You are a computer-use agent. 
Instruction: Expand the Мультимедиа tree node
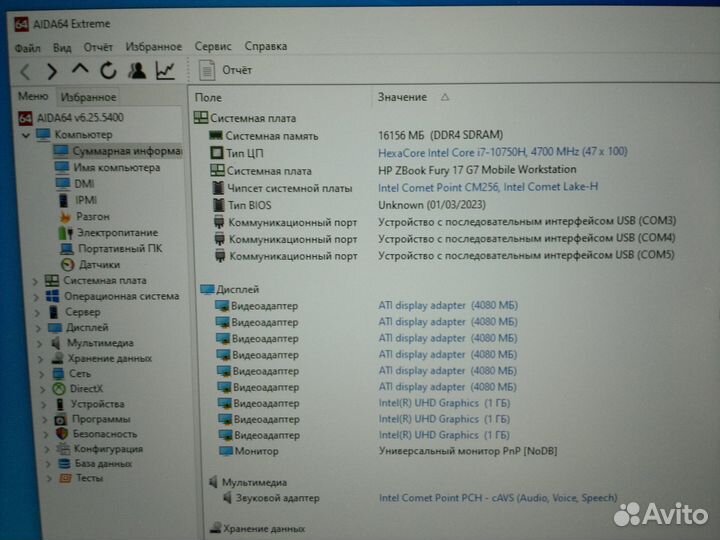[39, 343]
